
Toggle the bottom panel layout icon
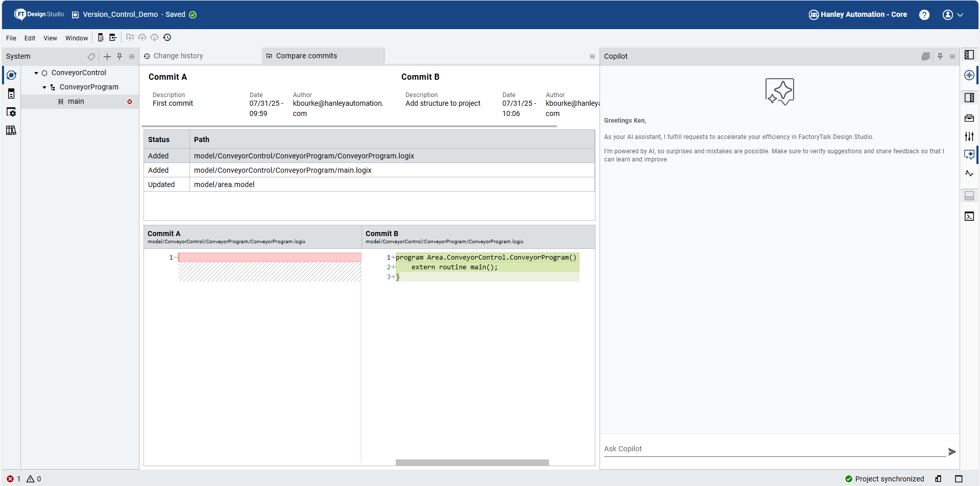[x=969, y=196]
